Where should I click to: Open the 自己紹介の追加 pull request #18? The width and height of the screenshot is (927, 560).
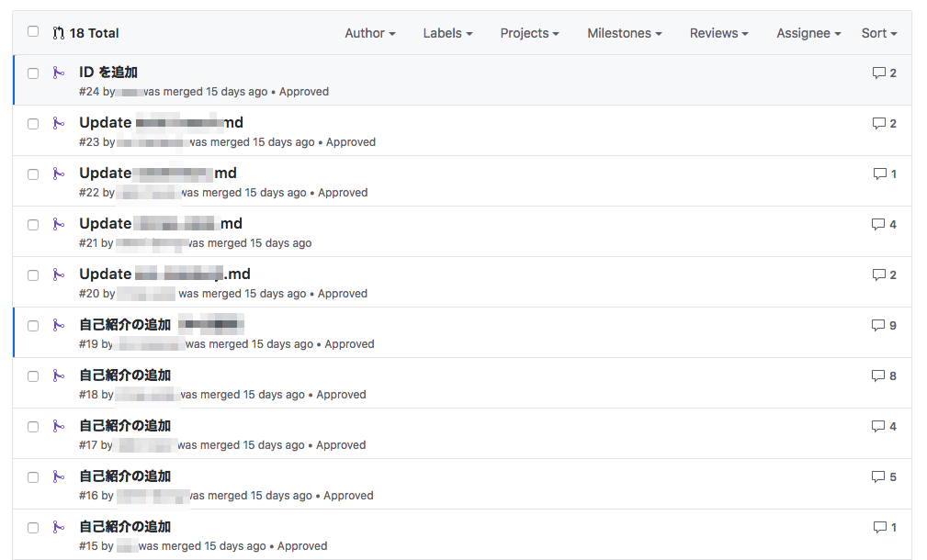tap(125, 375)
